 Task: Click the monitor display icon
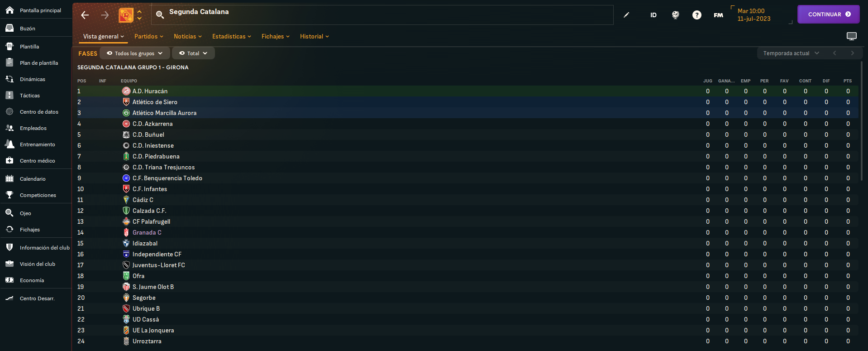click(x=852, y=36)
